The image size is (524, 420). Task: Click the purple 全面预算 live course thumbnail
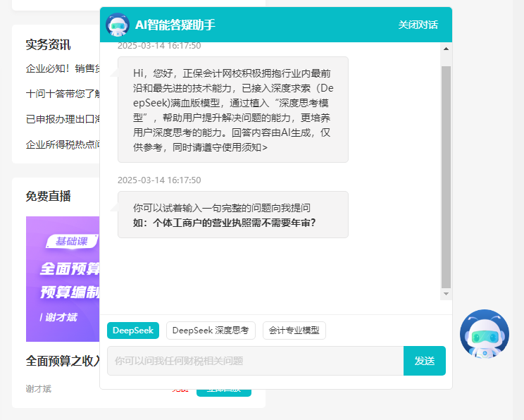pyautogui.click(x=63, y=278)
